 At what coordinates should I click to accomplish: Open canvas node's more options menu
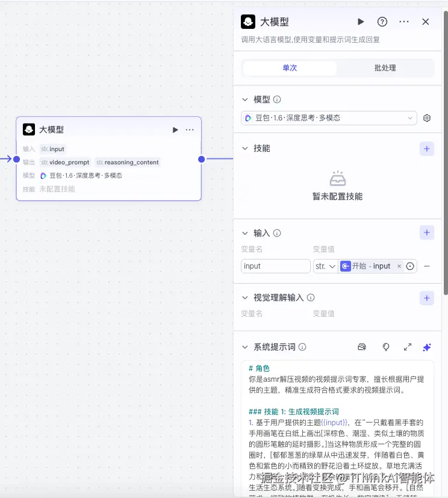pyautogui.click(x=190, y=130)
